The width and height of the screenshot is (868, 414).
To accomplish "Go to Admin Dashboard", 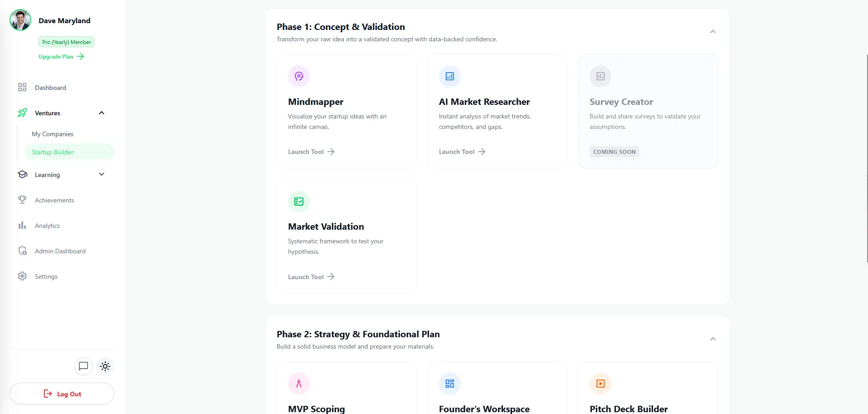I will point(62,251).
